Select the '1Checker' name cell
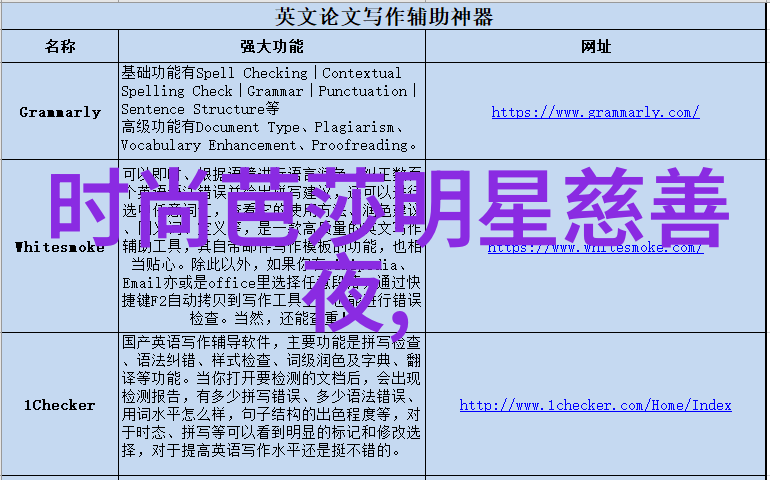The image size is (770, 480). click(x=60, y=405)
